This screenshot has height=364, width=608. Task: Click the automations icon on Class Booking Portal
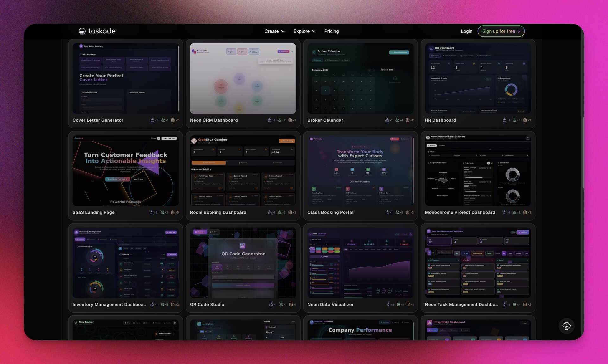pos(397,213)
